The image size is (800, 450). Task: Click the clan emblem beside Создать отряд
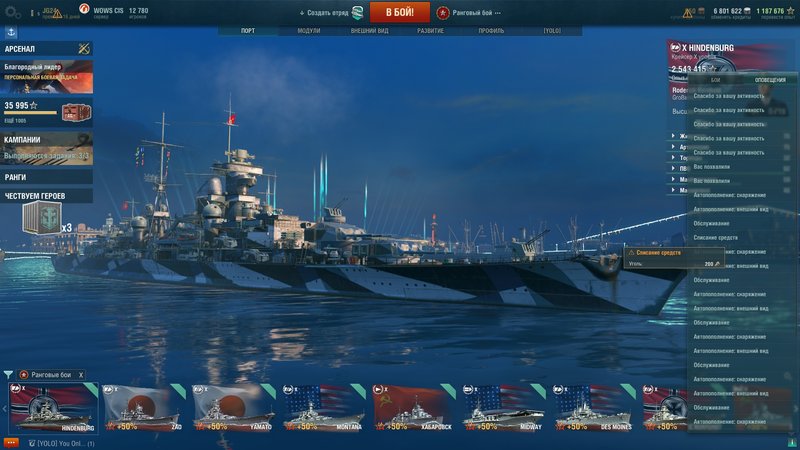point(358,13)
